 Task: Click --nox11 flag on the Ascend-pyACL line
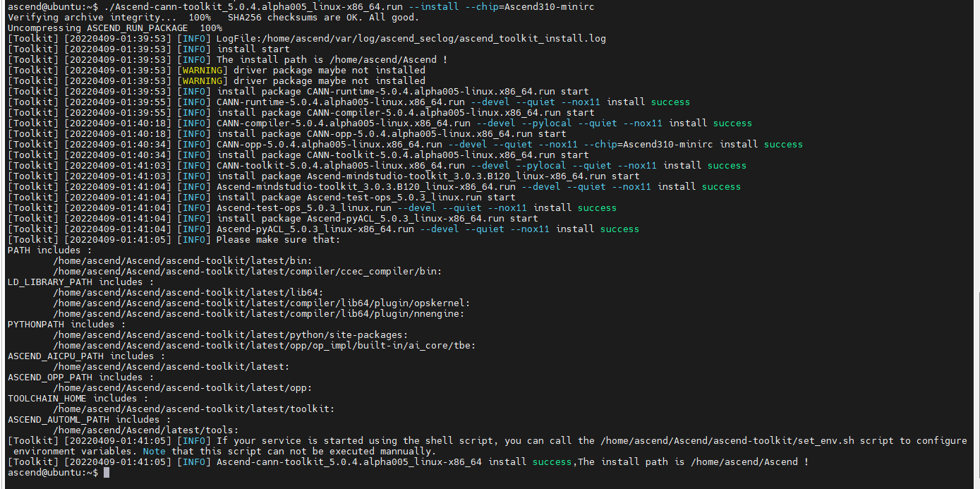530,229
